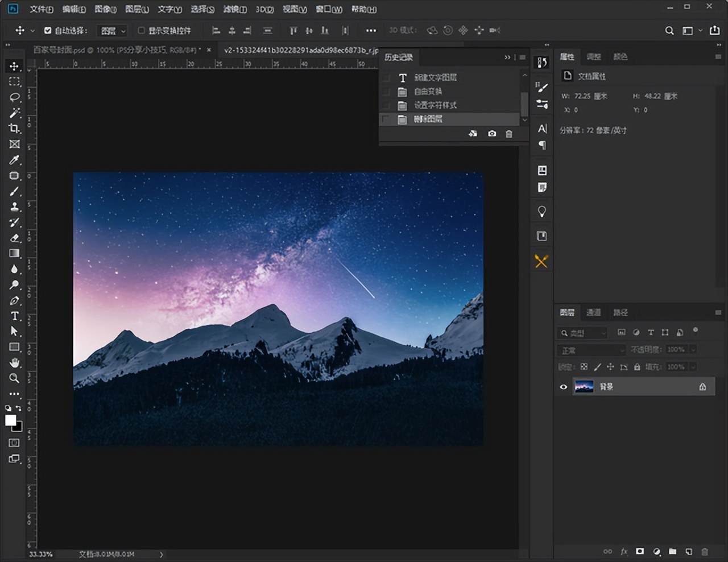The width and height of the screenshot is (728, 562).
Task: Select the Zoom tool in toolbar
Action: pos(15,378)
